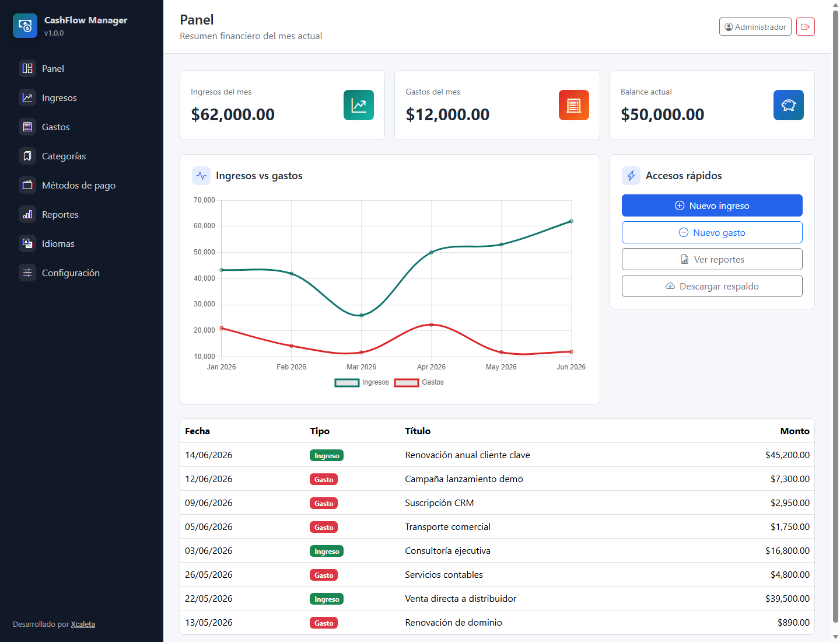
Task: Click the Ingreso badge for Venta directa
Action: click(327, 599)
